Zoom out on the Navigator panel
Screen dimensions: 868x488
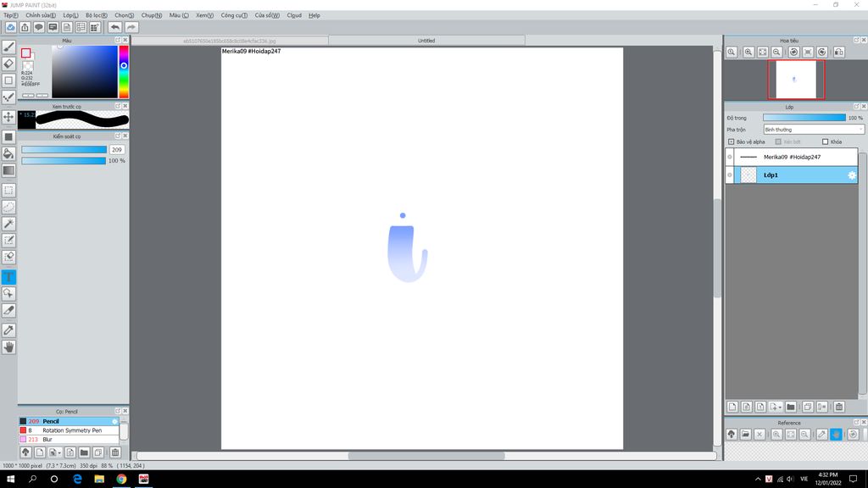[x=776, y=52]
